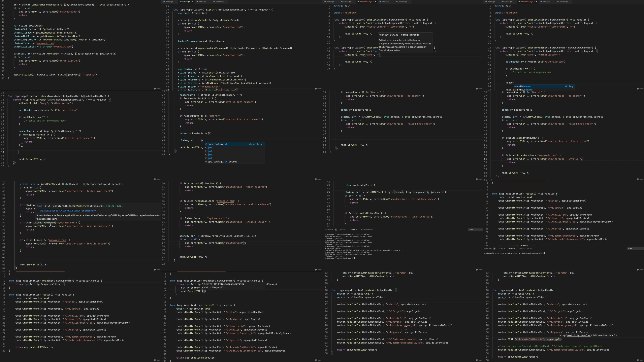The width and height of the screenshot is (644, 362).
Task: Close the middleware.go tab above the authHeader suggestion
Action: pyautogui.click(x=537, y=2)
